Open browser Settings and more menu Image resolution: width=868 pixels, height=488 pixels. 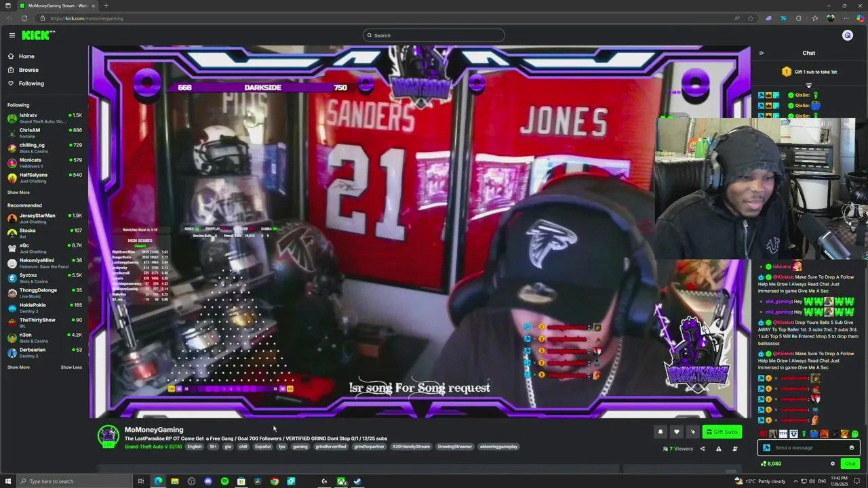pos(846,18)
